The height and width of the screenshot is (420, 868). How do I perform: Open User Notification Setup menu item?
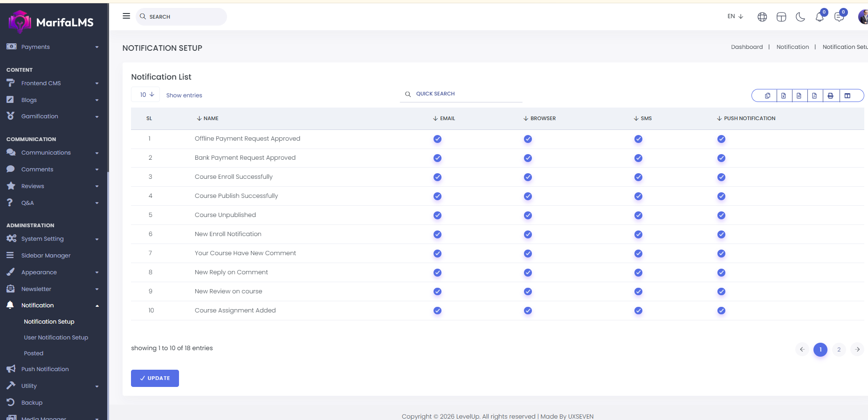pos(56,338)
